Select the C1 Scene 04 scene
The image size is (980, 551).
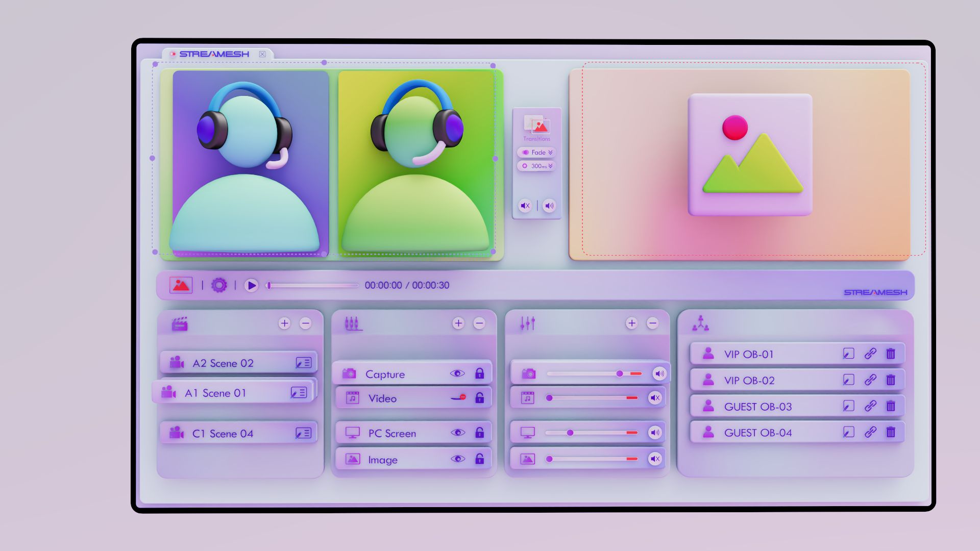point(223,434)
